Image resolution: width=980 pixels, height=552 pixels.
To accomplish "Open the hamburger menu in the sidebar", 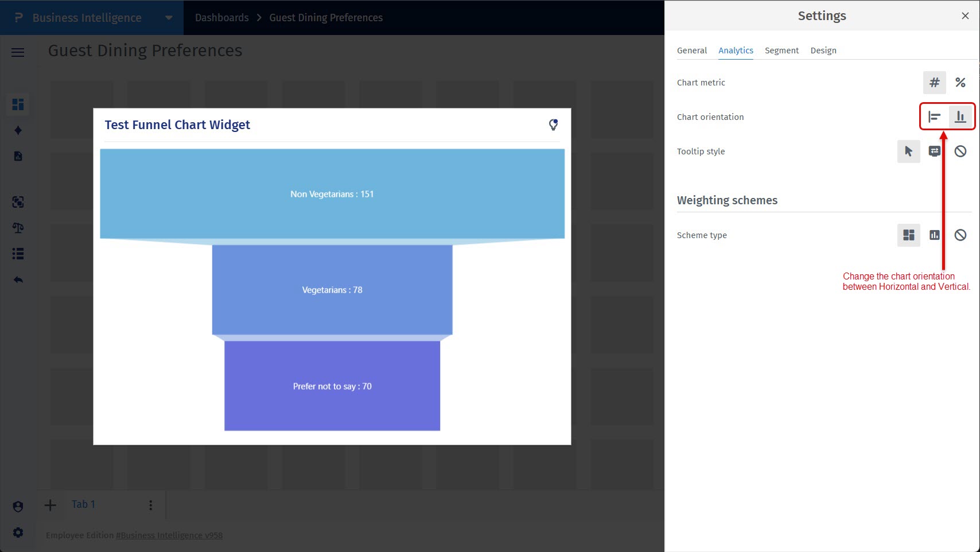I will (18, 52).
